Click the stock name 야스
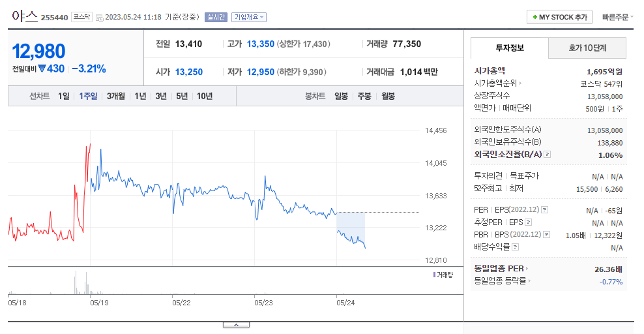 coord(25,16)
